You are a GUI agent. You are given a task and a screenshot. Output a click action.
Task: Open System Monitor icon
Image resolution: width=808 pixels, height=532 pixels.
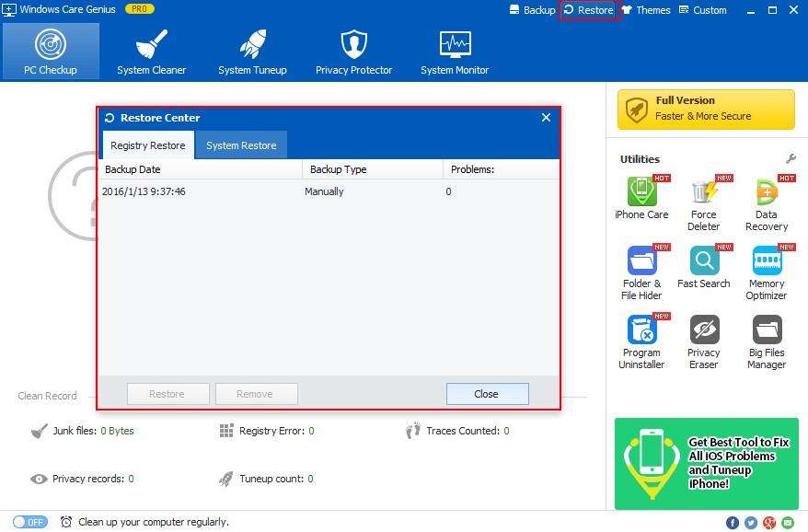(x=455, y=45)
